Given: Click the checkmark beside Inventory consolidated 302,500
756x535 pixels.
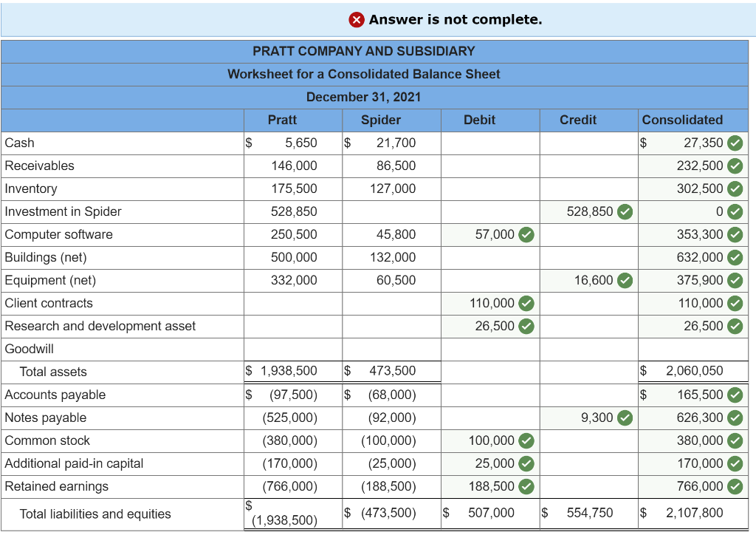Looking at the screenshot, I should click(x=734, y=188).
